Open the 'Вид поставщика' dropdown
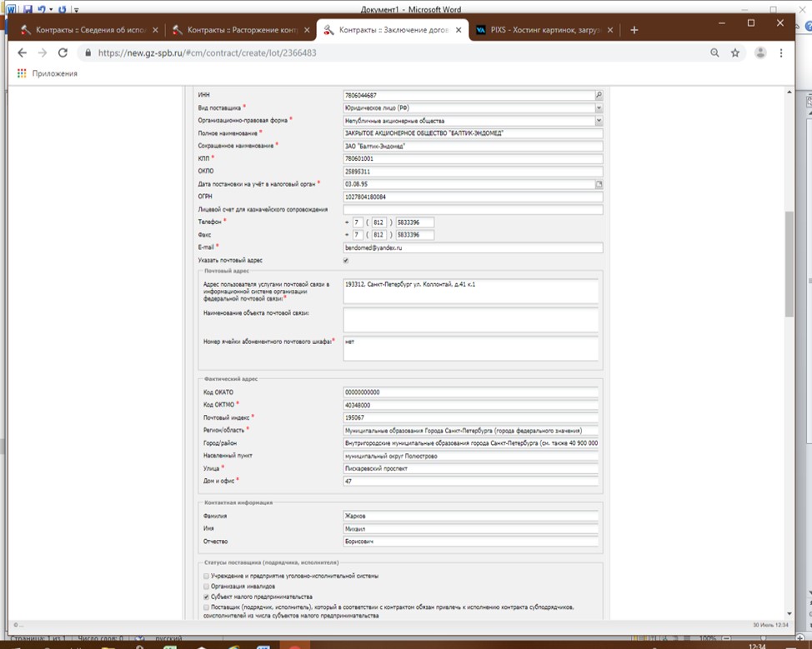The image size is (812, 649). [599, 107]
